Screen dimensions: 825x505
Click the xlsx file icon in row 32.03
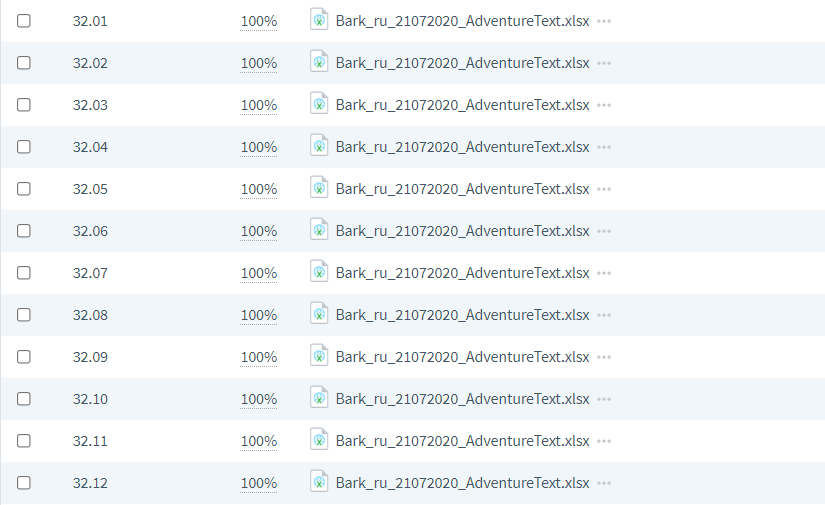pos(319,104)
